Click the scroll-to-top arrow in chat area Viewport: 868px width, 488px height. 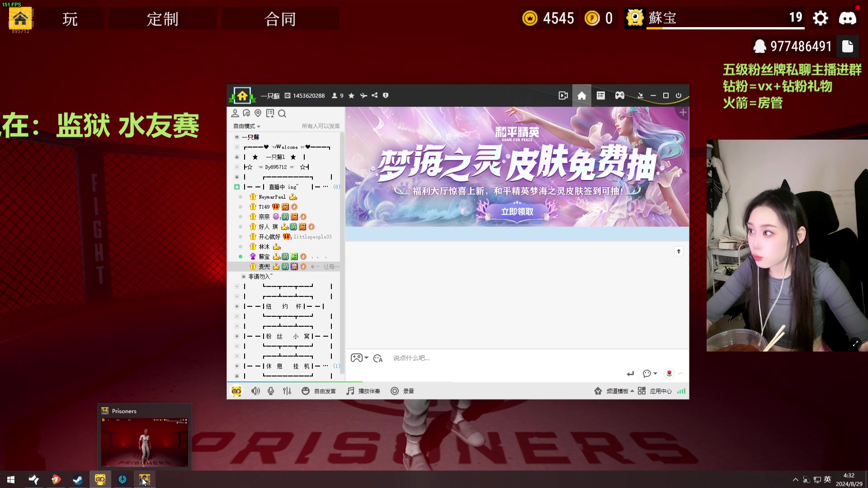pyautogui.click(x=679, y=251)
